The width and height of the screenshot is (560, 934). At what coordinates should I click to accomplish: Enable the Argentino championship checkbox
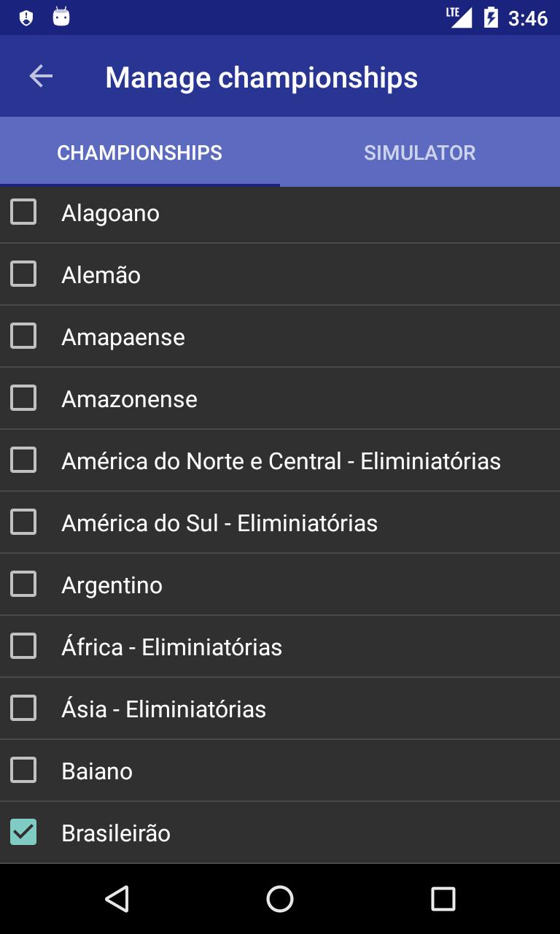pyautogui.click(x=23, y=584)
